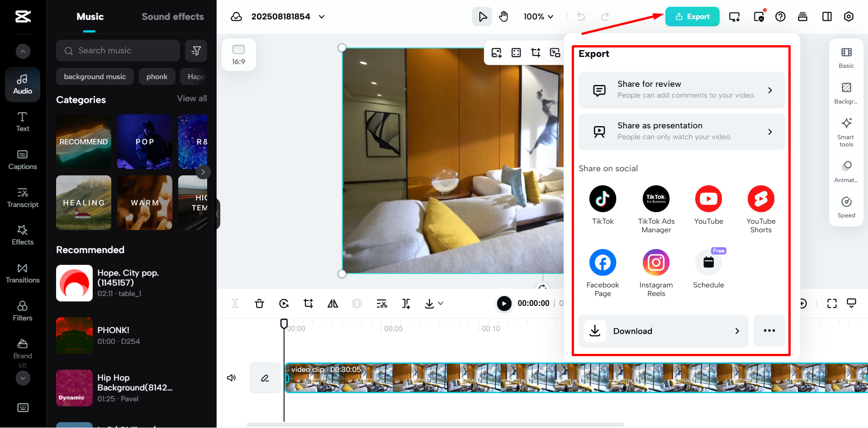Mute the timeline track volume

[x=231, y=377]
